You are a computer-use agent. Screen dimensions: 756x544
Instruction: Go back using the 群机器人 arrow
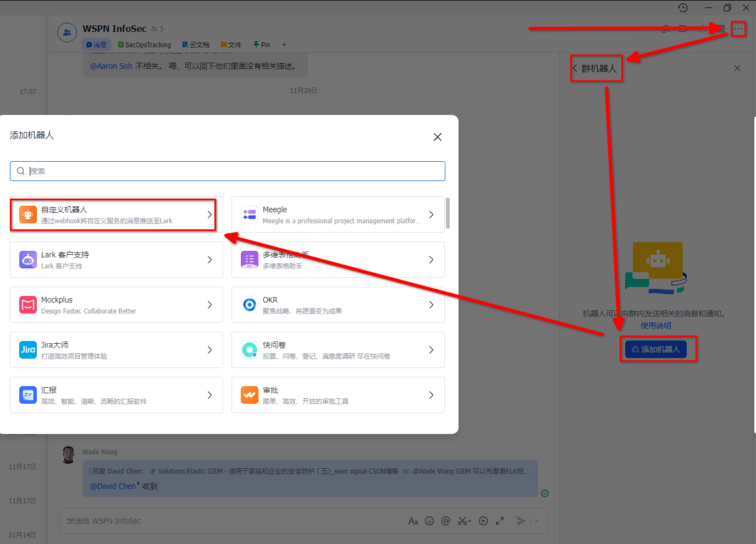pos(575,69)
